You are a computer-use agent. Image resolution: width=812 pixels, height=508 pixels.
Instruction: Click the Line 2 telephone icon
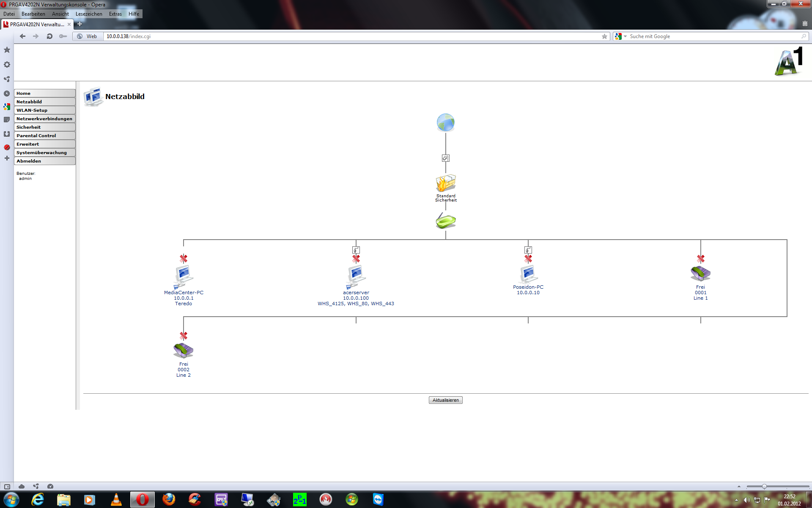coord(183,351)
